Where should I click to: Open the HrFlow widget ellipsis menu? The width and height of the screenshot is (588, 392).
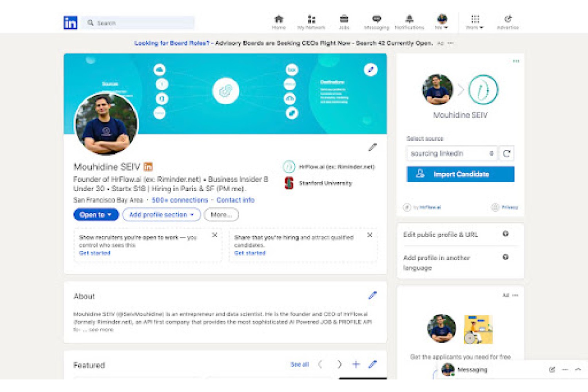pos(516,61)
